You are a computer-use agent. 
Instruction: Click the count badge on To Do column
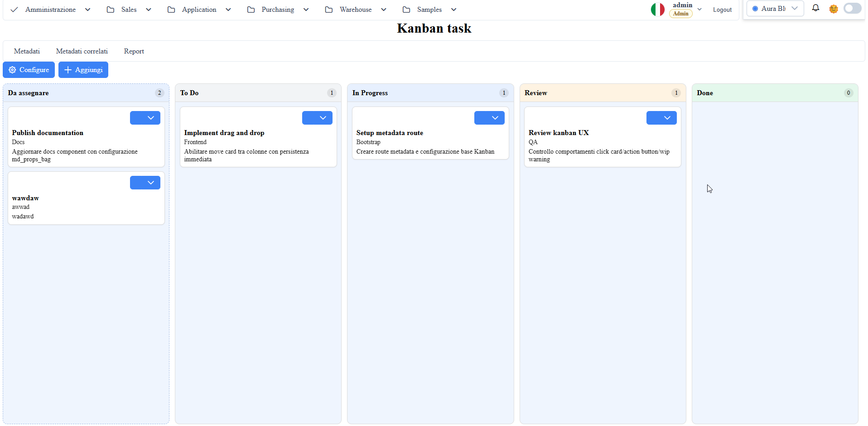[332, 93]
